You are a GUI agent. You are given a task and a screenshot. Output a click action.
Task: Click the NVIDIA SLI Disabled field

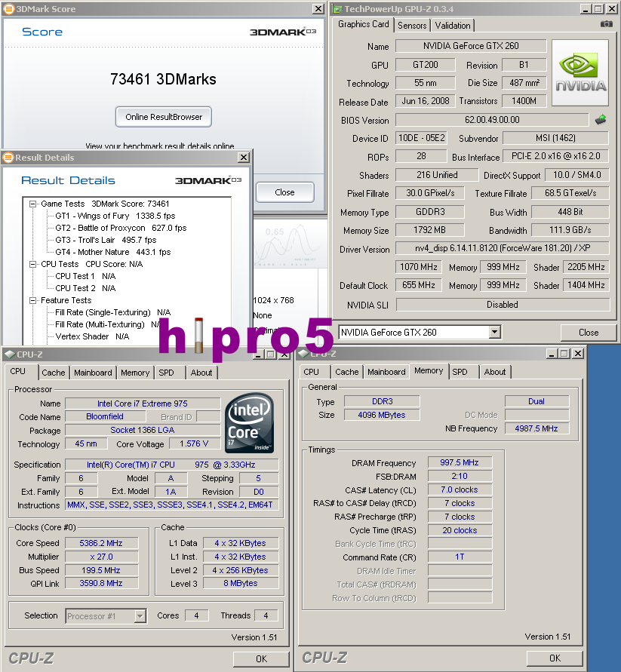point(503,305)
